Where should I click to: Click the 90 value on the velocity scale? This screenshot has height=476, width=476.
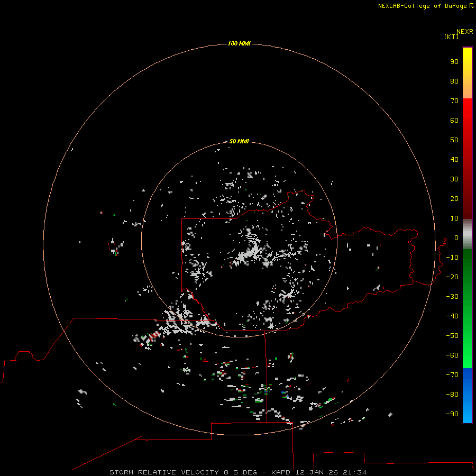454,62
